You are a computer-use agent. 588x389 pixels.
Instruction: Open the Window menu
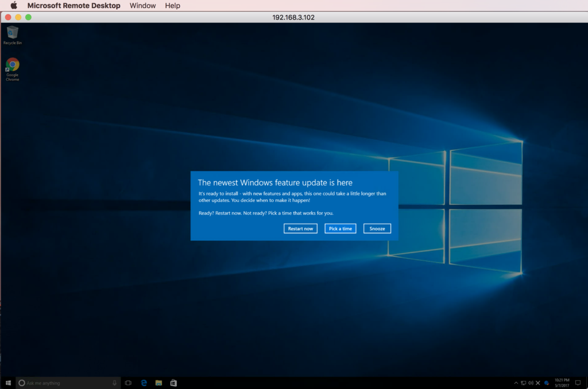click(x=142, y=6)
